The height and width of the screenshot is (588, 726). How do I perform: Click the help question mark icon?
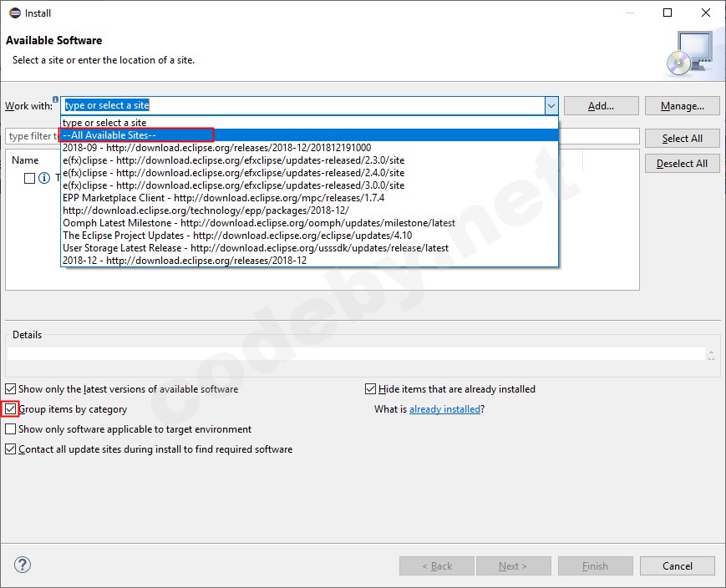tap(23, 565)
